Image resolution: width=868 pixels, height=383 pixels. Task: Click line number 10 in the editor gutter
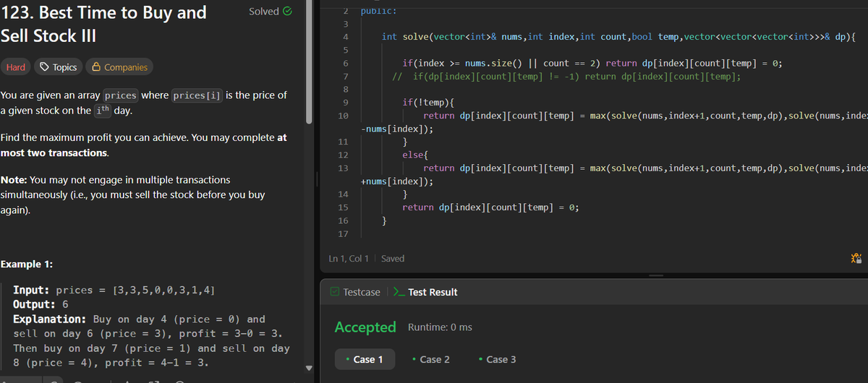tap(344, 116)
